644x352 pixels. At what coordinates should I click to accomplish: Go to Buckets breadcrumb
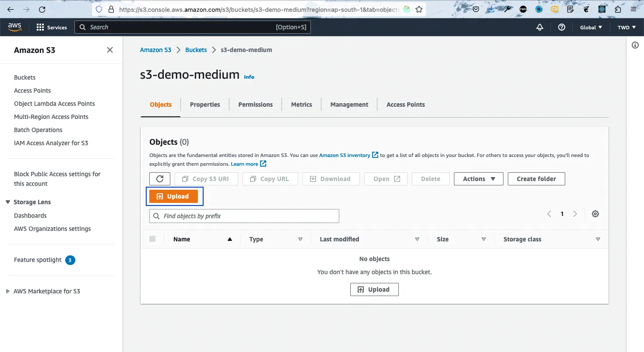click(196, 50)
